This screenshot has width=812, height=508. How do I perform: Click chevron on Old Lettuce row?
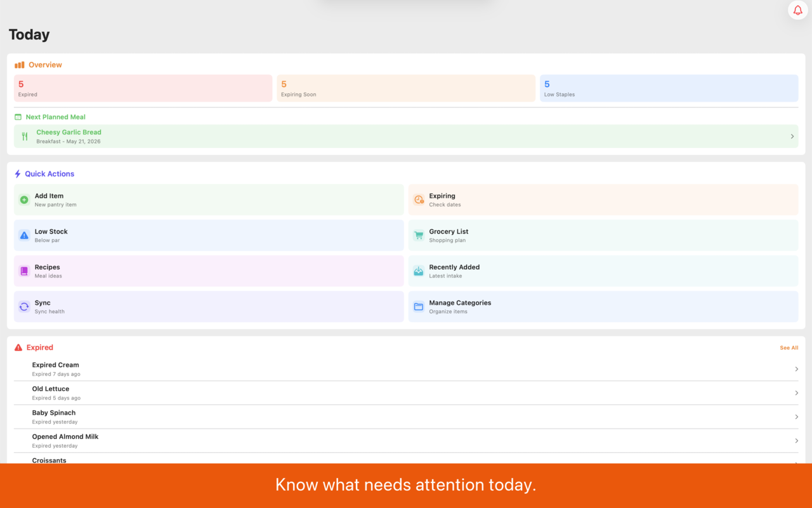[x=797, y=393]
